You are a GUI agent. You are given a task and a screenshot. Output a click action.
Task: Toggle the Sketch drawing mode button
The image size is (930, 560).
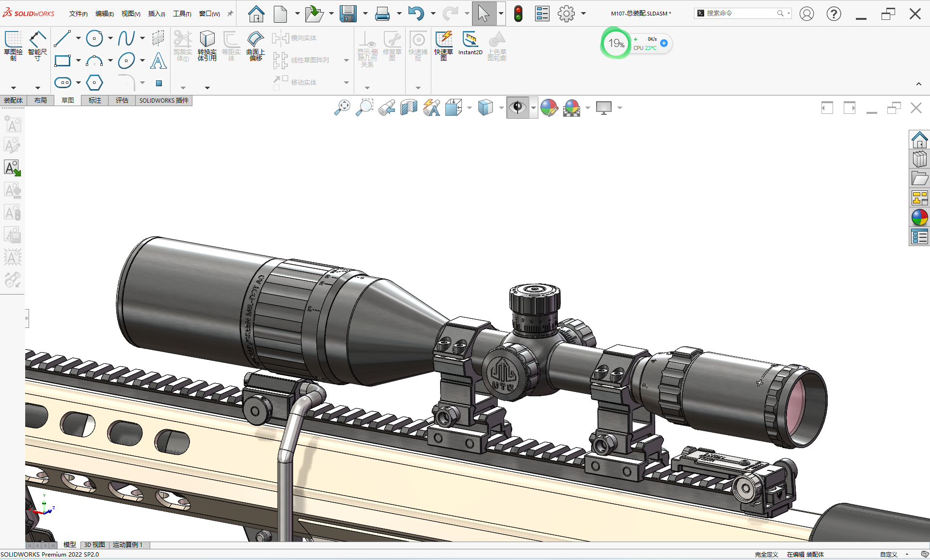click(x=13, y=46)
